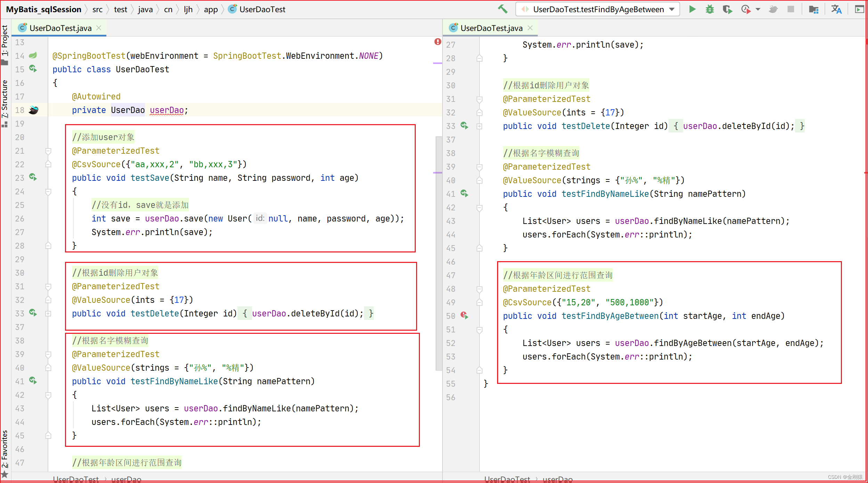The height and width of the screenshot is (483, 868).
Task: Click the star icon beside Favorites
Action: point(5,474)
